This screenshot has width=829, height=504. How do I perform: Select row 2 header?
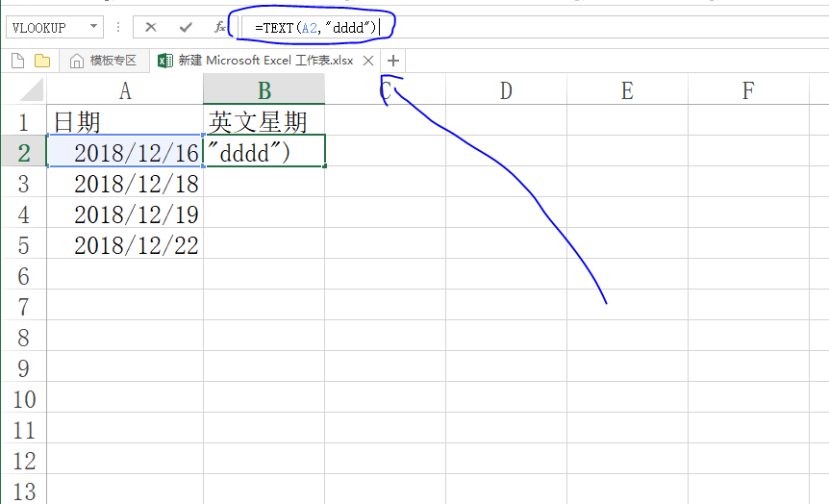23,152
